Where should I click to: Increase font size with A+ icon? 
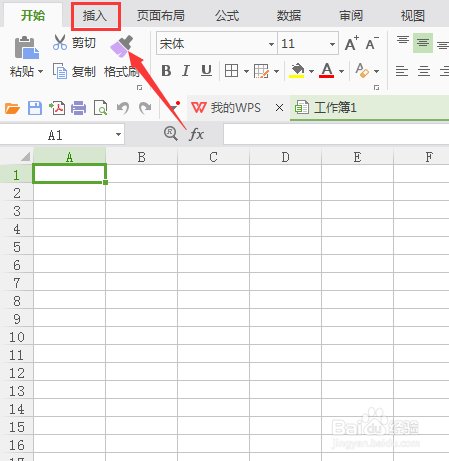[352, 43]
